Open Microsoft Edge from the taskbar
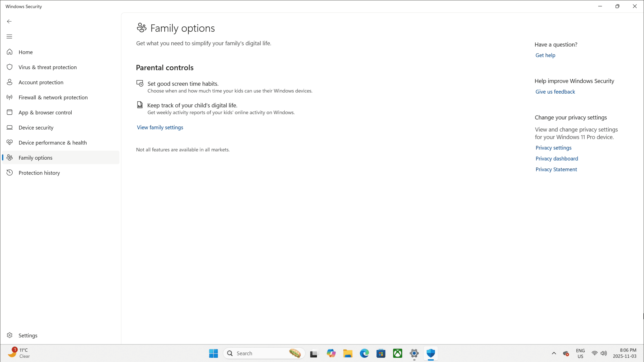This screenshot has height=362, width=644. (364, 353)
